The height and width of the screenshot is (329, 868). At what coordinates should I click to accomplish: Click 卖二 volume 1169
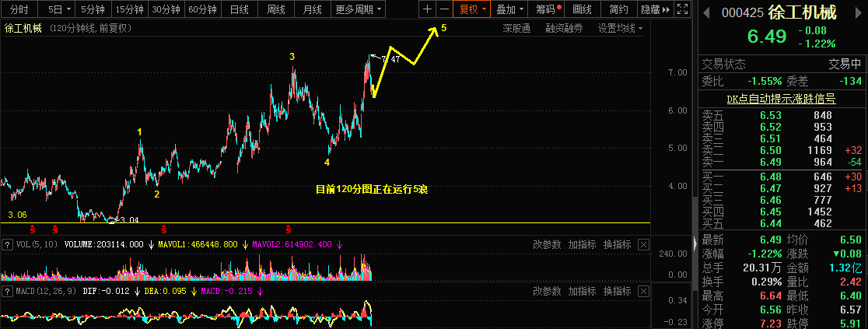pyautogui.click(x=819, y=150)
